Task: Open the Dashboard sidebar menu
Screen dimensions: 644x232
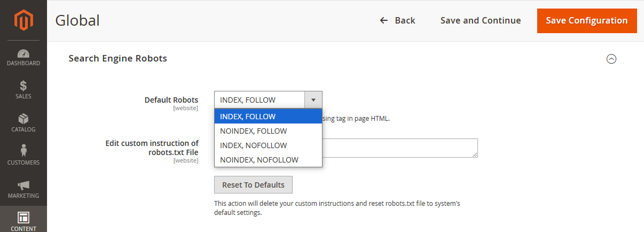Action: coord(23,57)
